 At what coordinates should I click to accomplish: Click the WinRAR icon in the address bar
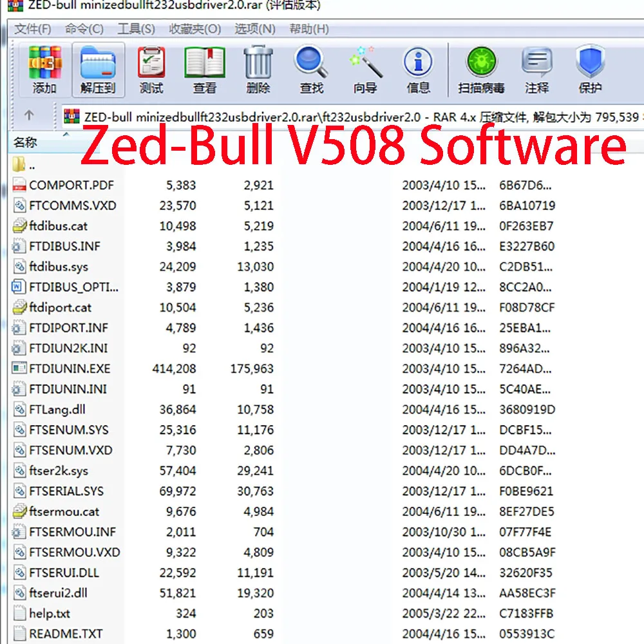pyautogui.click(x=72, y=117)
